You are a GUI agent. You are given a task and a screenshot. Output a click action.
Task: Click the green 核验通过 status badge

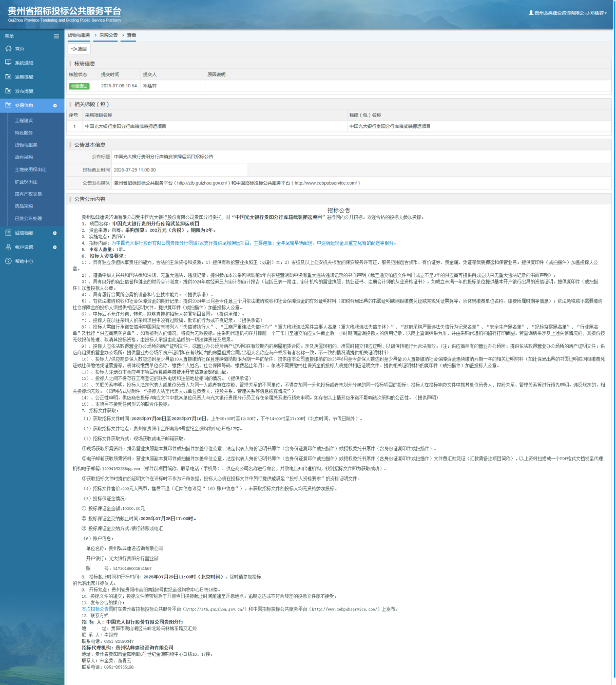pyautogui.click(x=79, y=86)
